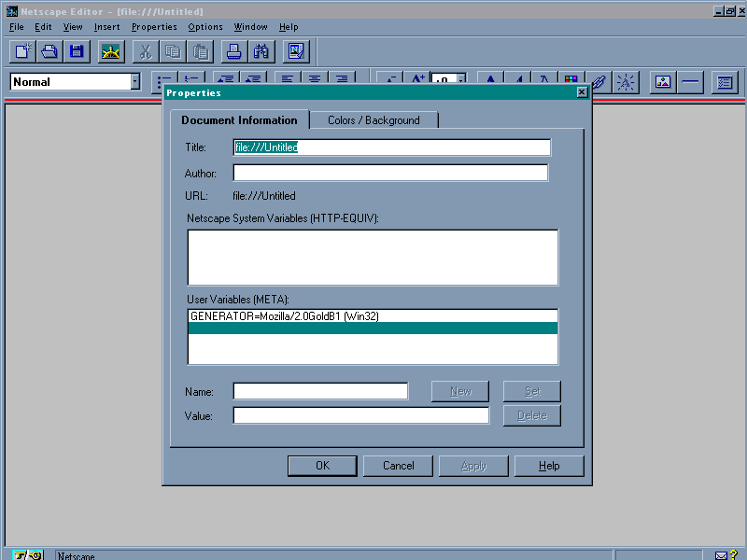Click the font color swatch icon

[571, 82]
